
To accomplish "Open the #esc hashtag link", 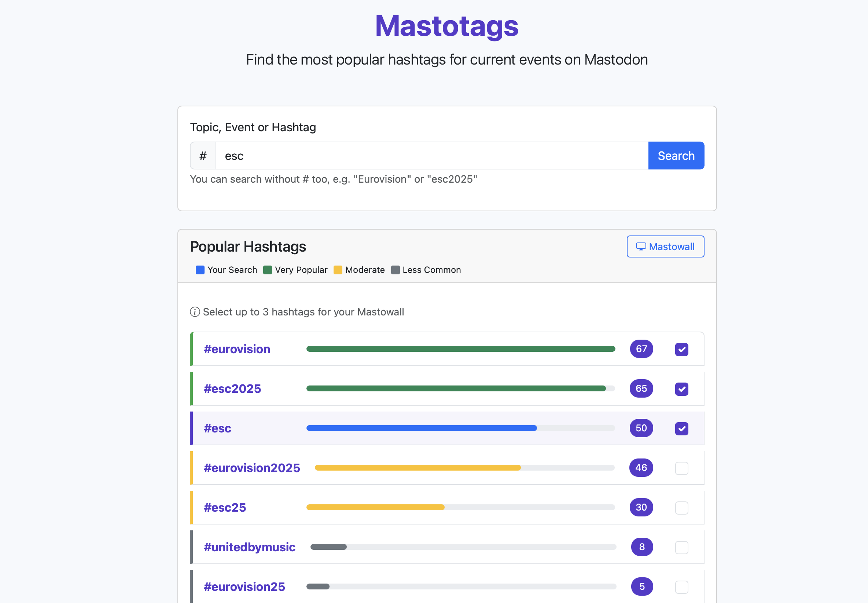I will pyautogui.click(x=217, y=428).
